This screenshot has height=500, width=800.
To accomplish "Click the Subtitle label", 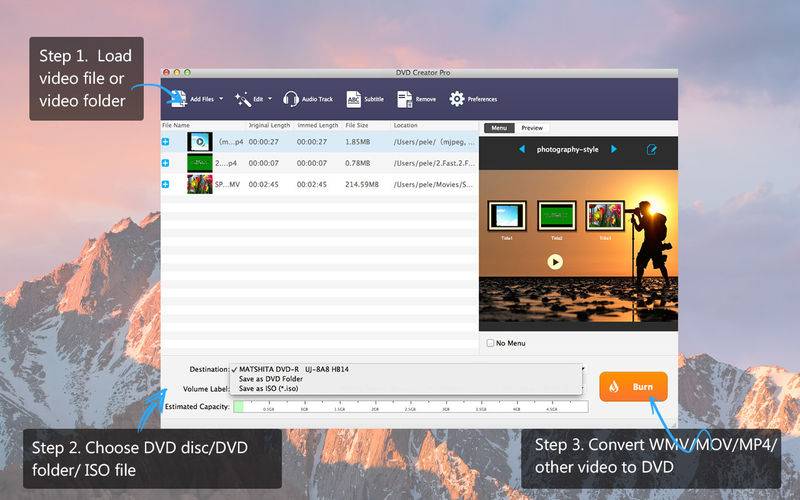I will tap(374, 99).
